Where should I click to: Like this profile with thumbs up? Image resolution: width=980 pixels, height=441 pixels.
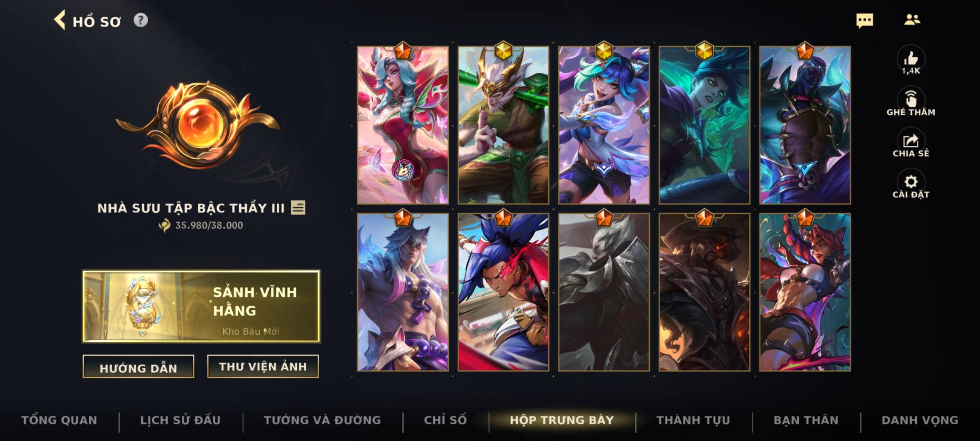911,60
